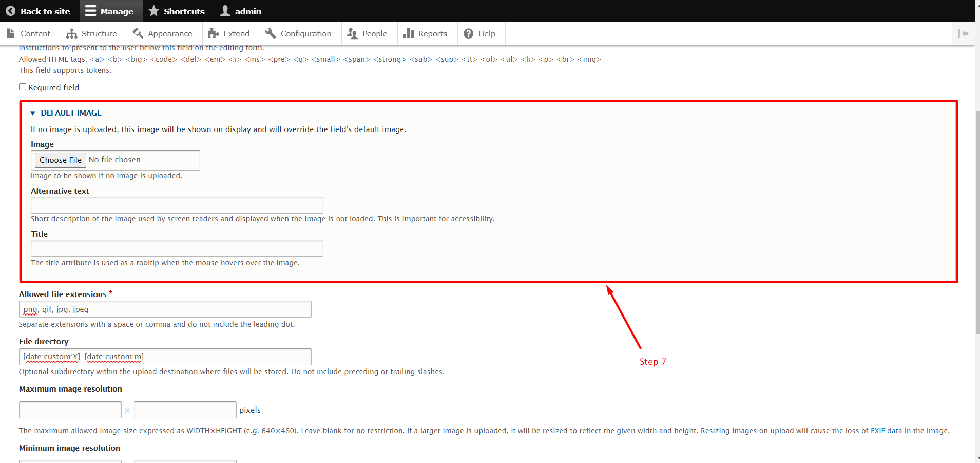Image resolution: width=980 pixels, height=463 pixels.
Task: Open the Content menu
Action: click(29, 33)
